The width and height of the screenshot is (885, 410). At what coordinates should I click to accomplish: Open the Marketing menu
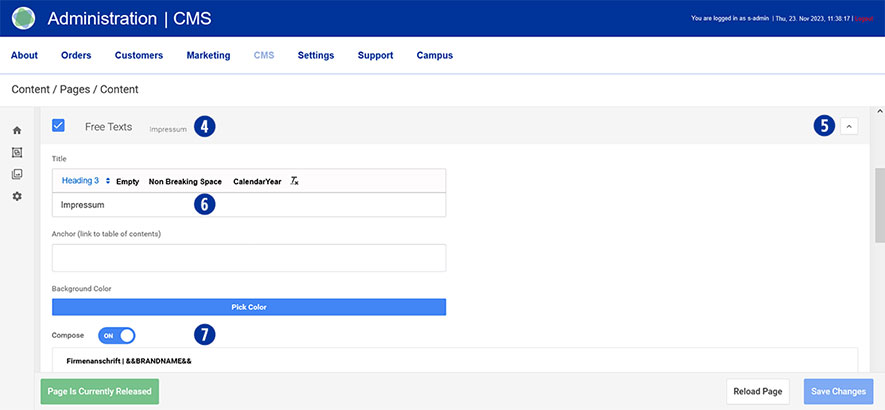click(x=208, y=56)
